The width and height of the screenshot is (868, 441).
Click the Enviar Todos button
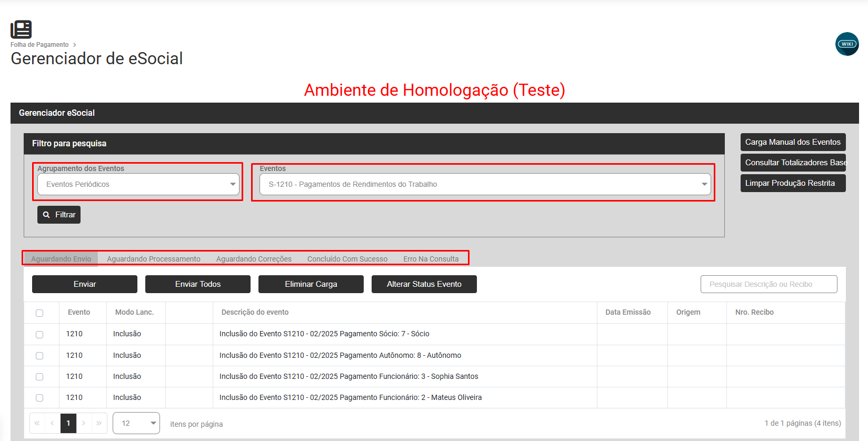pyautogui.click(x=198, y=284)
